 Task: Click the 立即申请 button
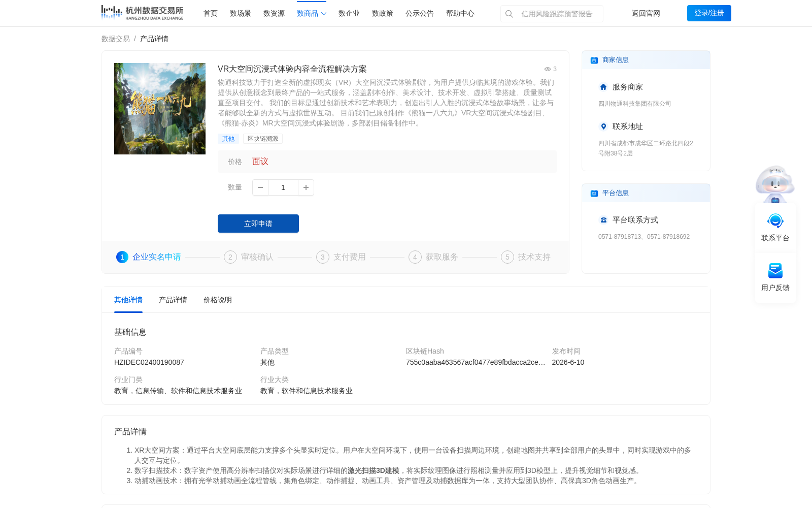[258, 224]
